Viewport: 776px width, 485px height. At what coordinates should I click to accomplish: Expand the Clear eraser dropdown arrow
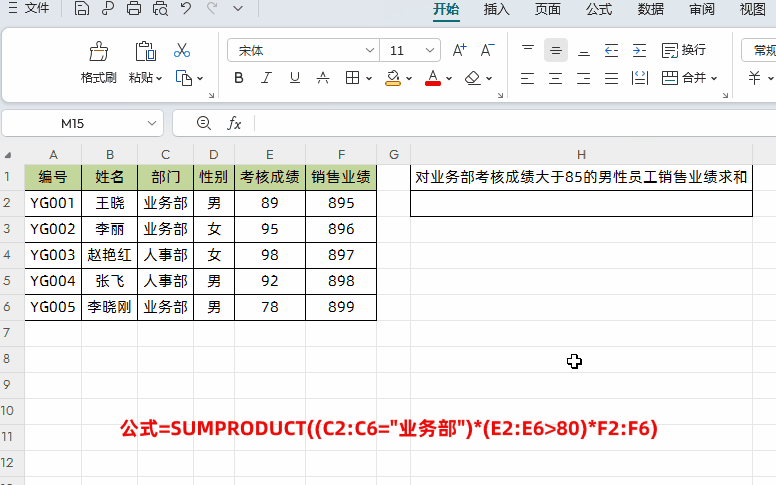pyautogui.click(x=489, y=78)
